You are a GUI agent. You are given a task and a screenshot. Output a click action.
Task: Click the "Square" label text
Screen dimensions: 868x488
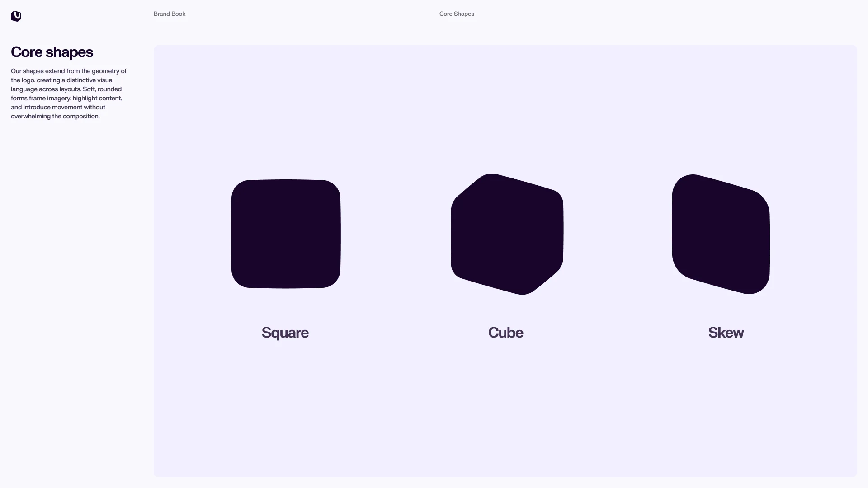(x=285, y=333)
